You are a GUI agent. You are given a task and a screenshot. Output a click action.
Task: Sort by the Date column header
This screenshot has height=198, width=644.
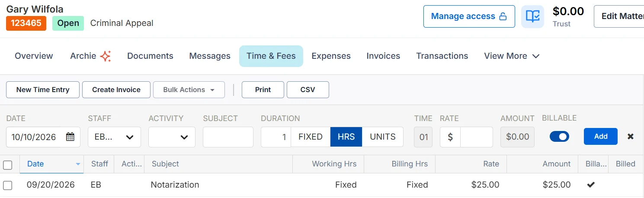pyautogui.click(x=51, y=164)
